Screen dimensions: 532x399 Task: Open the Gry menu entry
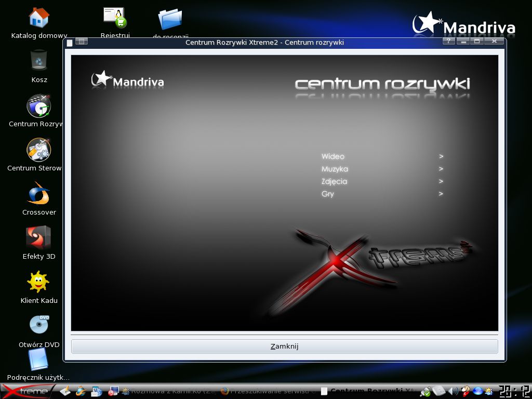(328, 194)
